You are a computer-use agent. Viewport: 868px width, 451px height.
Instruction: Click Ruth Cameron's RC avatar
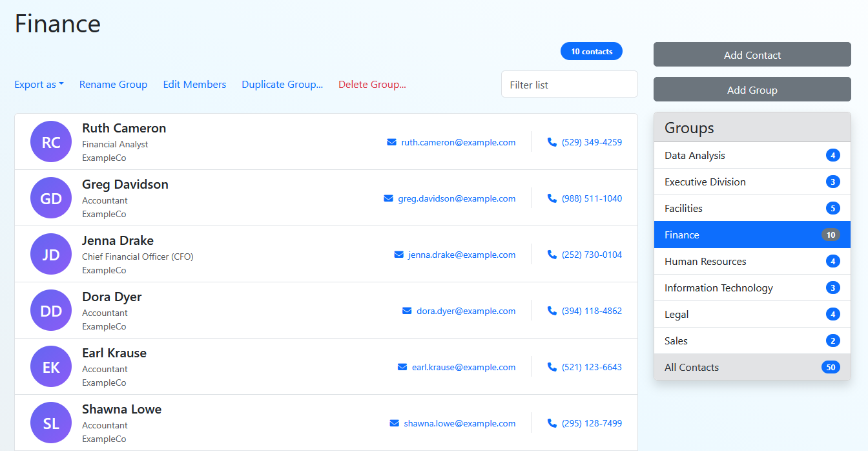pos(51,142)
